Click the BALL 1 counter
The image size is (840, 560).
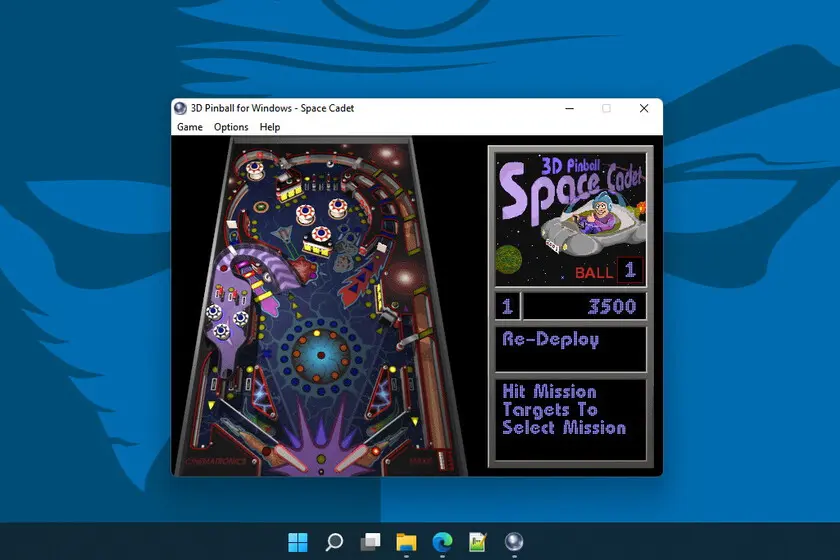(x=608, y=270)
